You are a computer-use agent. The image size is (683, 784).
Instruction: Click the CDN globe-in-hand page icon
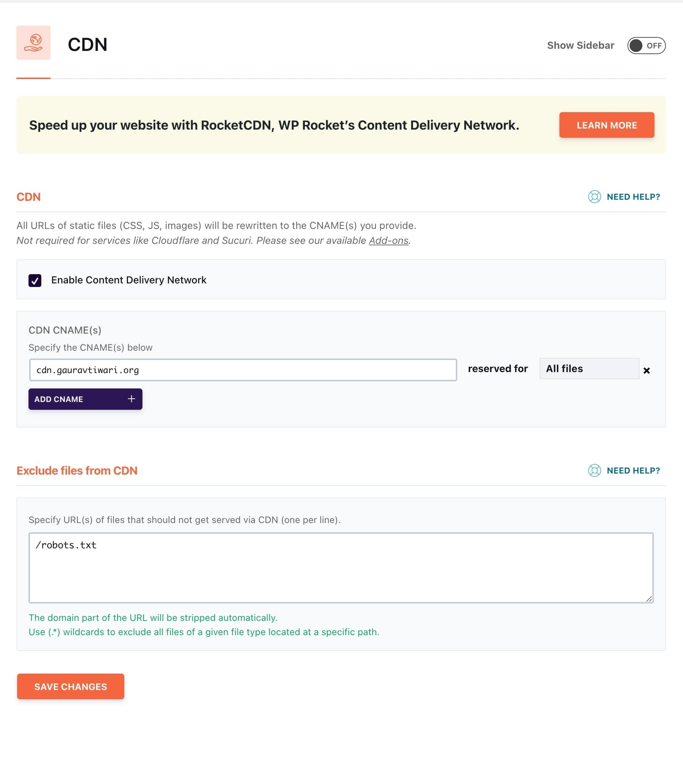click(x=34, y=43)
